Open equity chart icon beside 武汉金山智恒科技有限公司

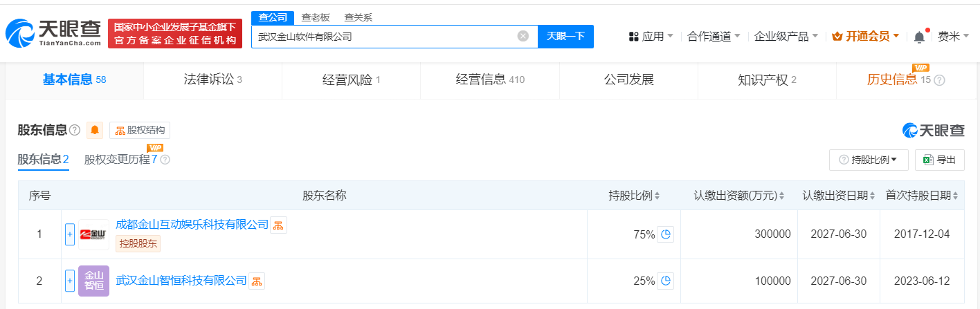point(257,281)
